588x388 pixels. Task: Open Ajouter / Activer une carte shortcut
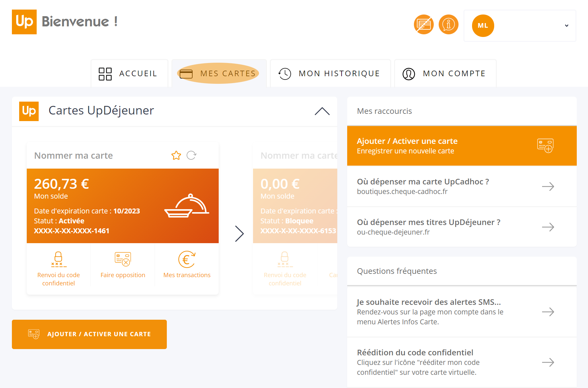[x=462, y=146]
